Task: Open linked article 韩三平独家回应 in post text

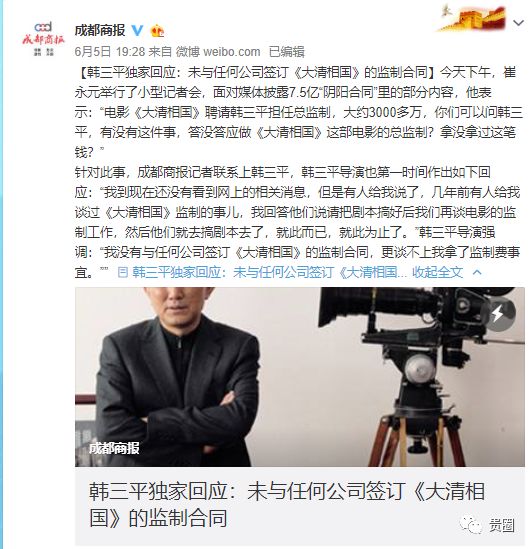Action: click(x=262, y=272)
